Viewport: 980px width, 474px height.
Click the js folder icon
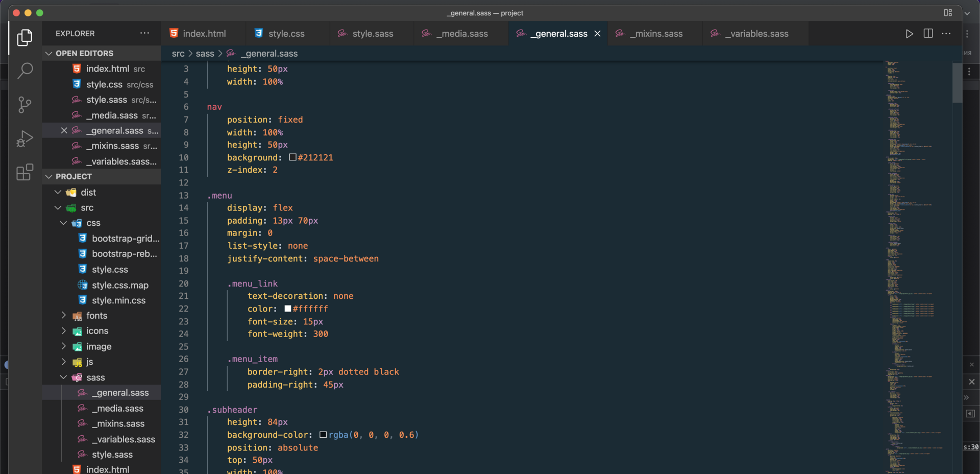coord(77,362)
